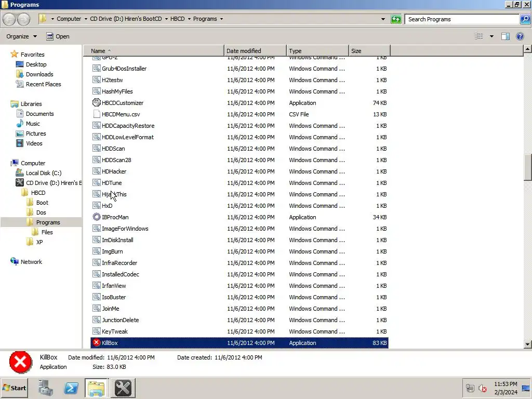
Task: Select Recent Places in Favorites
Action: (x=44, y=84)
